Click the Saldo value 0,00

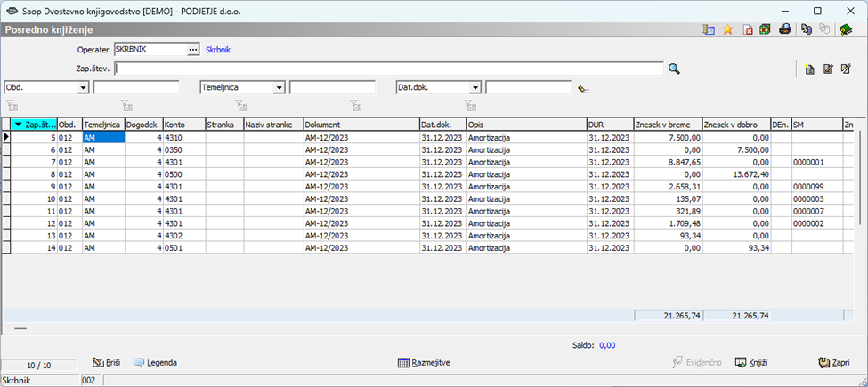(x=607, y=345)
